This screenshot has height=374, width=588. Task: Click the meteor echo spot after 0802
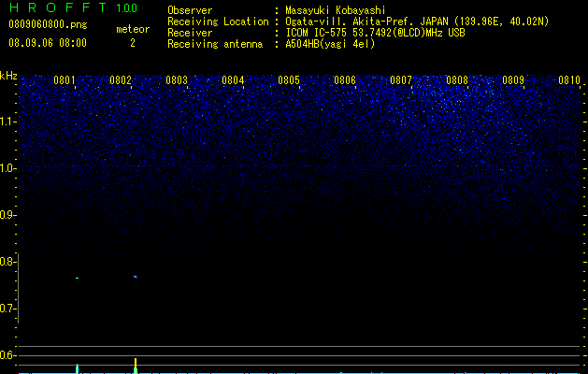[x=136, y=277]
